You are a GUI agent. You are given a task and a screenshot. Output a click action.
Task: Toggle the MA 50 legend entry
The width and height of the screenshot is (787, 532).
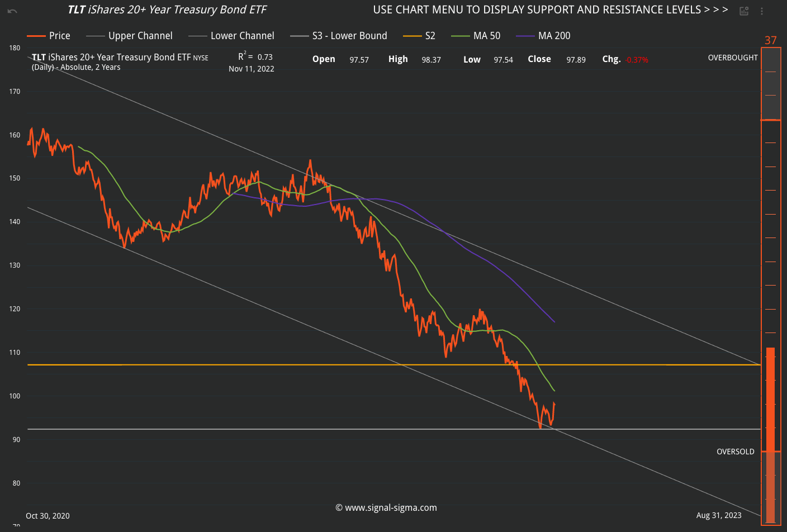pyautogui.click(x=476, y=36)
